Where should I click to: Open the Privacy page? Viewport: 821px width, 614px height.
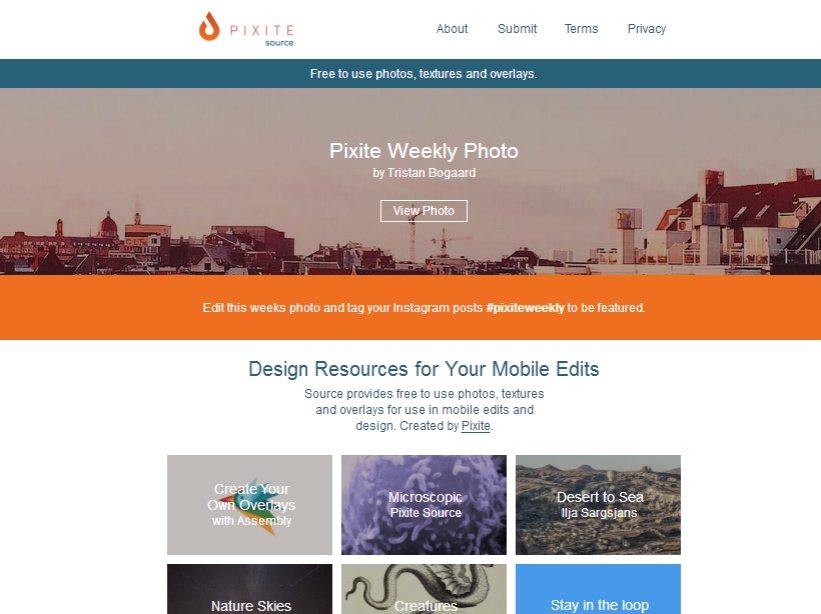(647, 29)
